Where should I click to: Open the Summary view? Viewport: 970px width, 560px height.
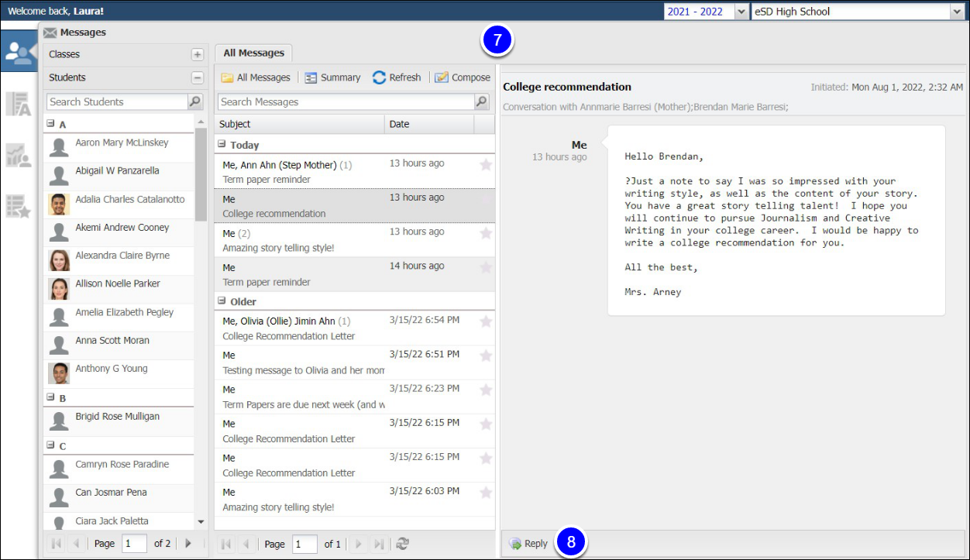point(332,77)
